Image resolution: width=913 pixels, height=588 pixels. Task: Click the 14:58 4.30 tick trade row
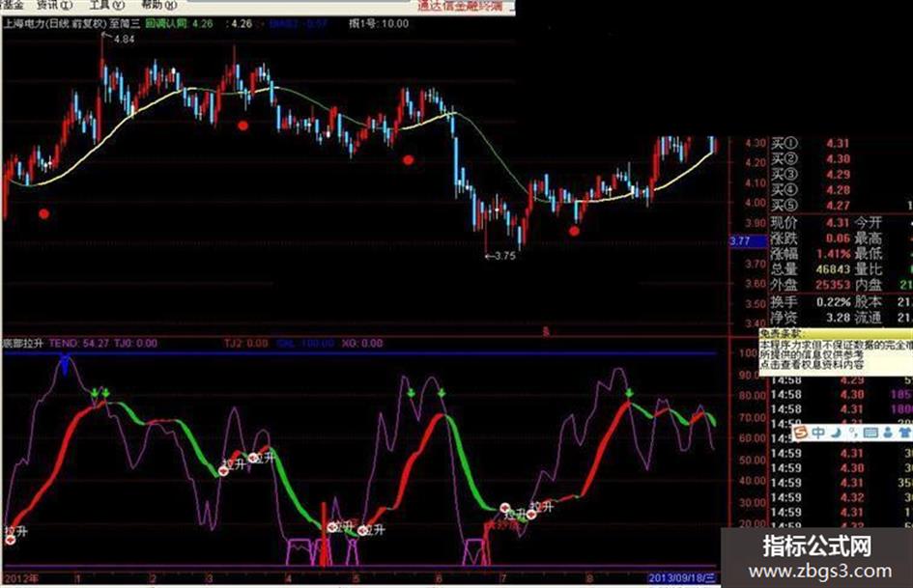[842, 395]
